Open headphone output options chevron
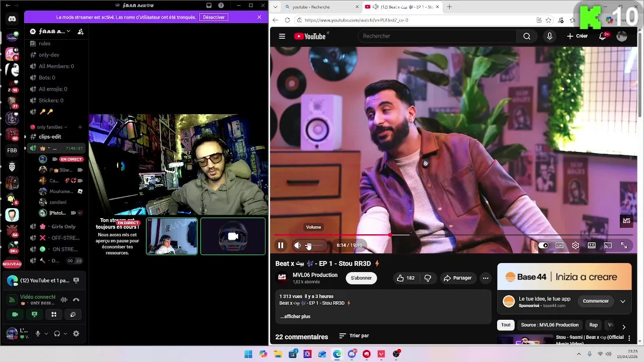Viewport: 644px width, 362px height. (65, 333)
